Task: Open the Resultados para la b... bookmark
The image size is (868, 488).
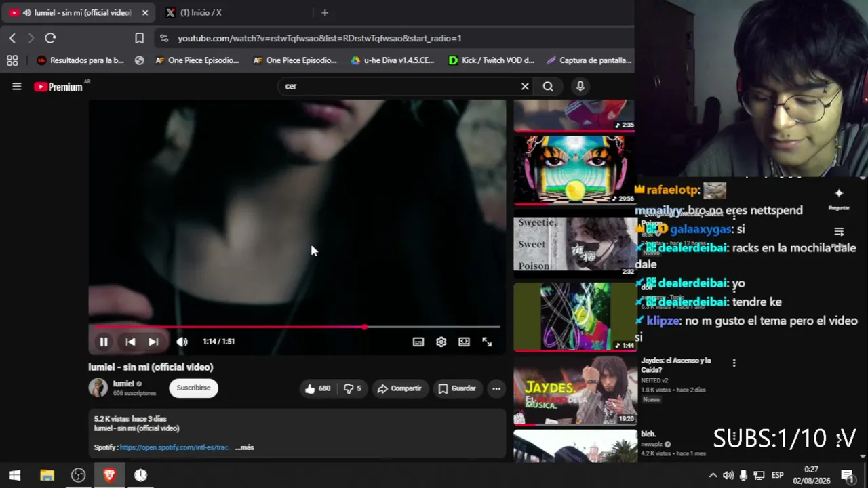Action: pos(81,60)
